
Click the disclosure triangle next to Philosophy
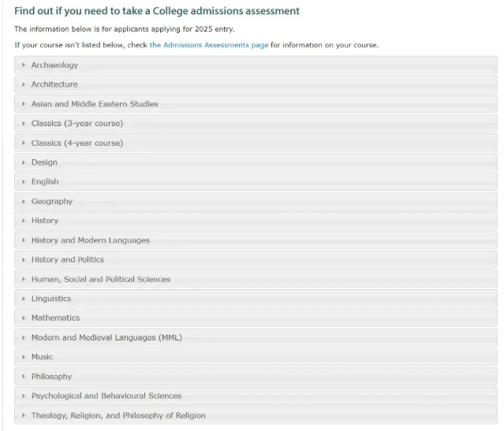pos(24,377)
